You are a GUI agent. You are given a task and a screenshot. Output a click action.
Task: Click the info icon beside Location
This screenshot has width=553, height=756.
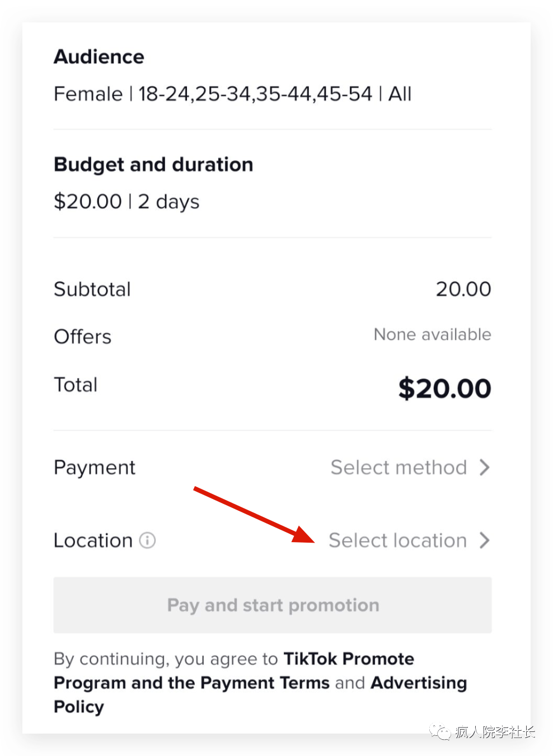coord(147,540)
